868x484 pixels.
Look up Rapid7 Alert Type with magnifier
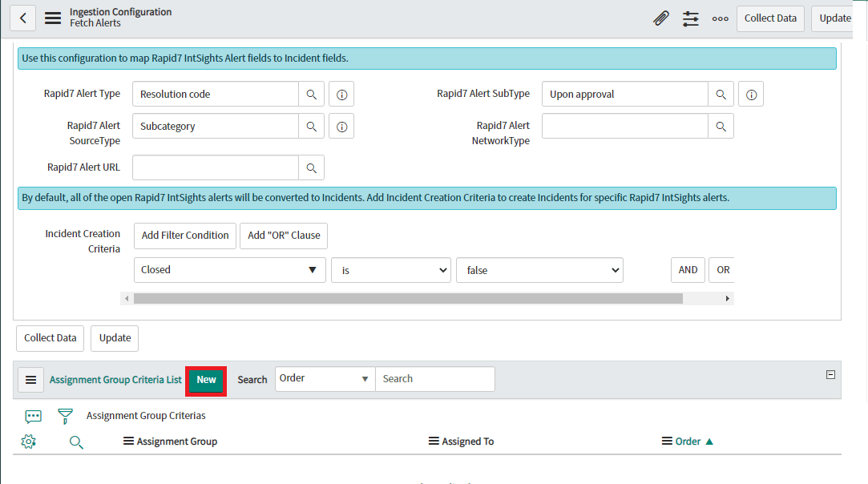coord(312,95)
